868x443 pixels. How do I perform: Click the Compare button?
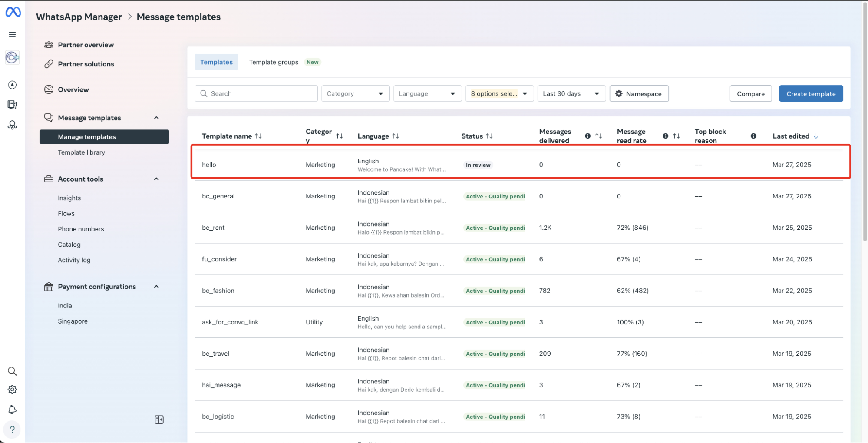click(x=750, y=93)
